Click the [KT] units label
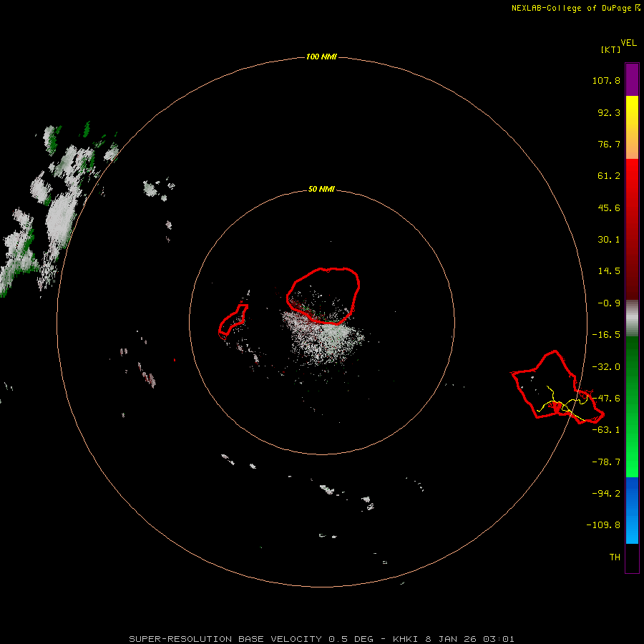The width and height of the screenshot is (644, 644). point(610,49)
